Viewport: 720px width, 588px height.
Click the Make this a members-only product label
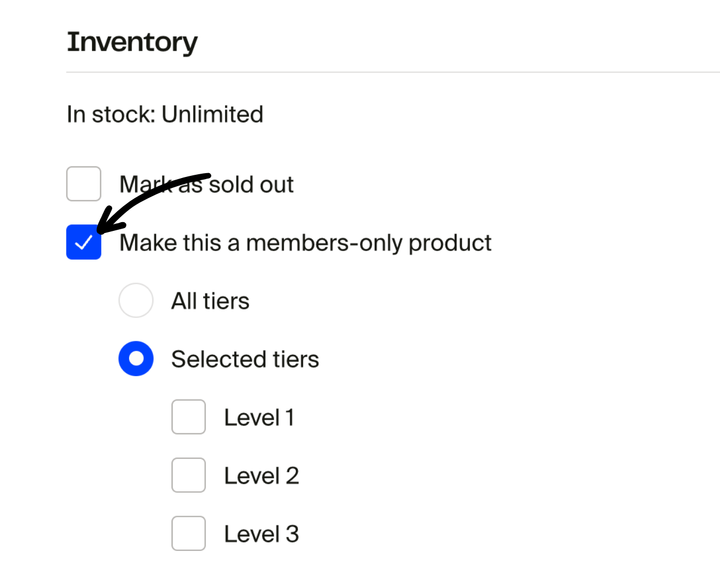(x=305, y=243)
